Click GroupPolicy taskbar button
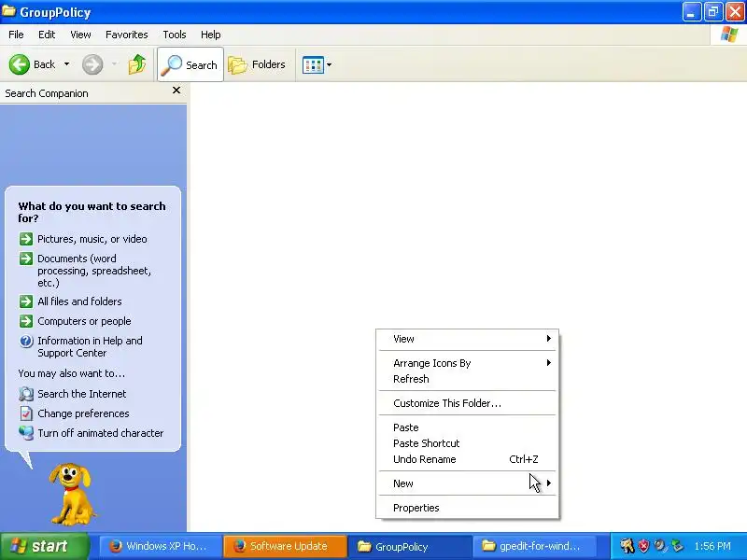 pyautogui.click(x=410, y=546)
